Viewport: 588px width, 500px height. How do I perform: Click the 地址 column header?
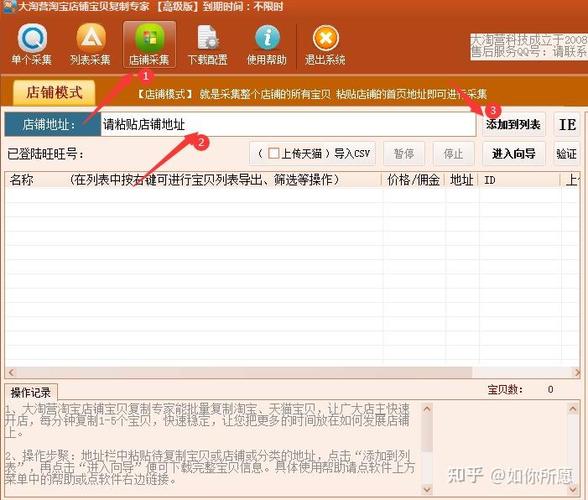point(462,180)
